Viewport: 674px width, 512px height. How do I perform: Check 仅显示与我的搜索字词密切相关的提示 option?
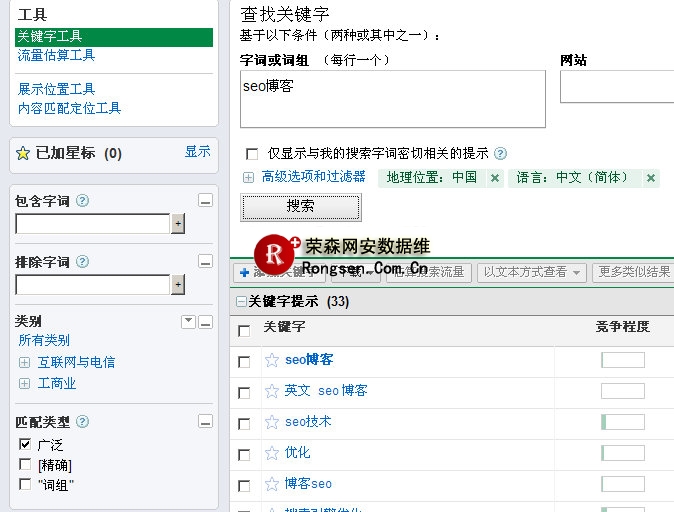[x=252, y=154]
